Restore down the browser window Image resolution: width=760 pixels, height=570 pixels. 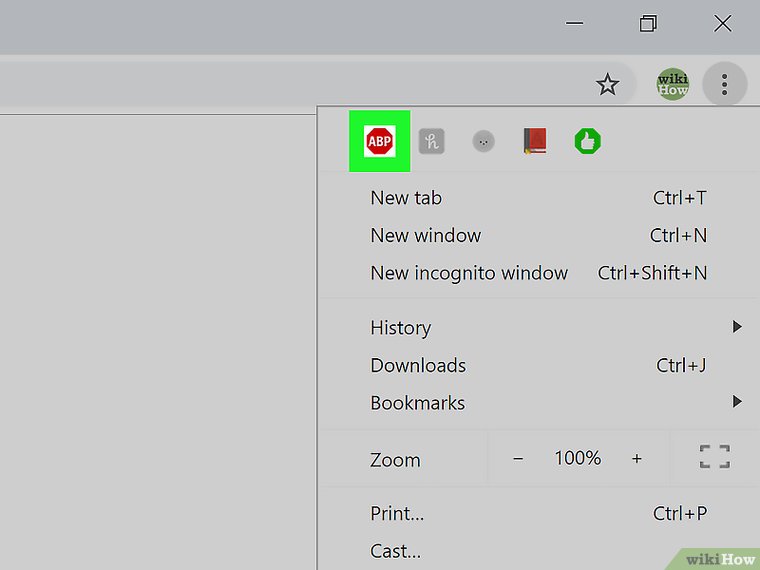[648, 24]
